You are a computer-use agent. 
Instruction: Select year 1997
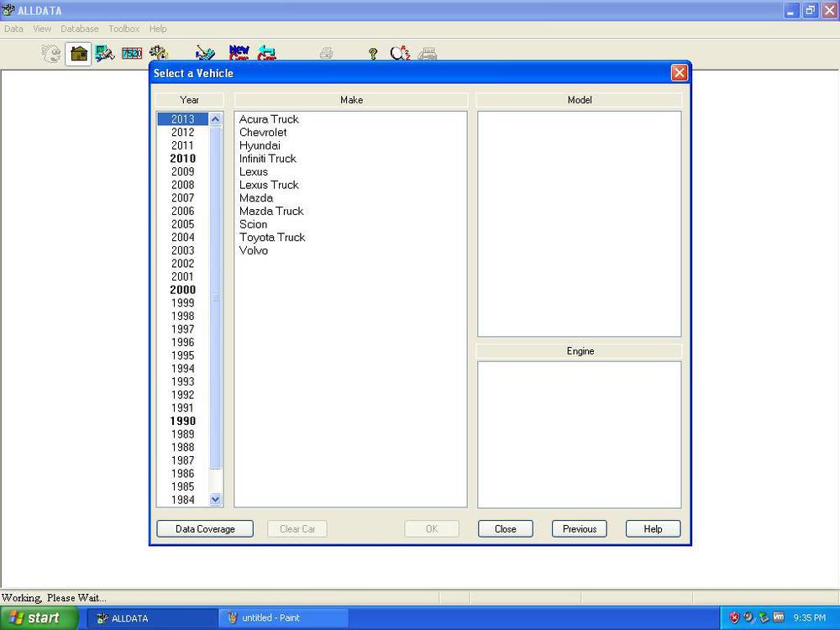pos(182,329)
